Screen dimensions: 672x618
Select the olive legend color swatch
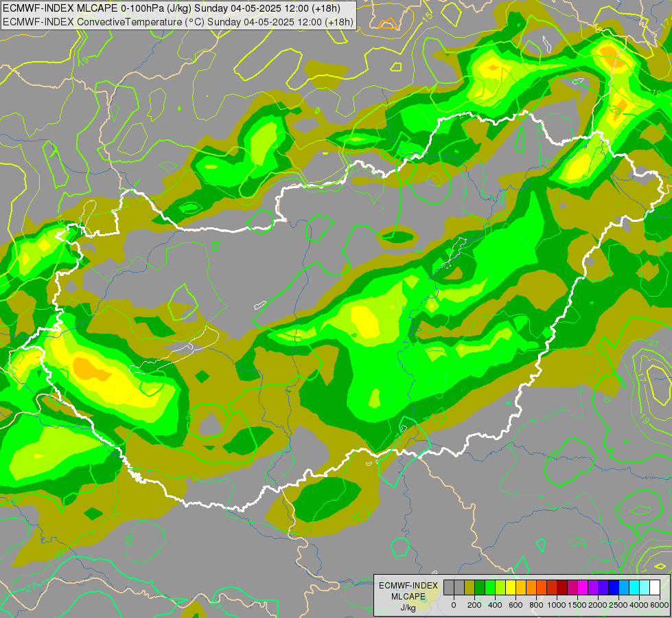coord(470,588)
